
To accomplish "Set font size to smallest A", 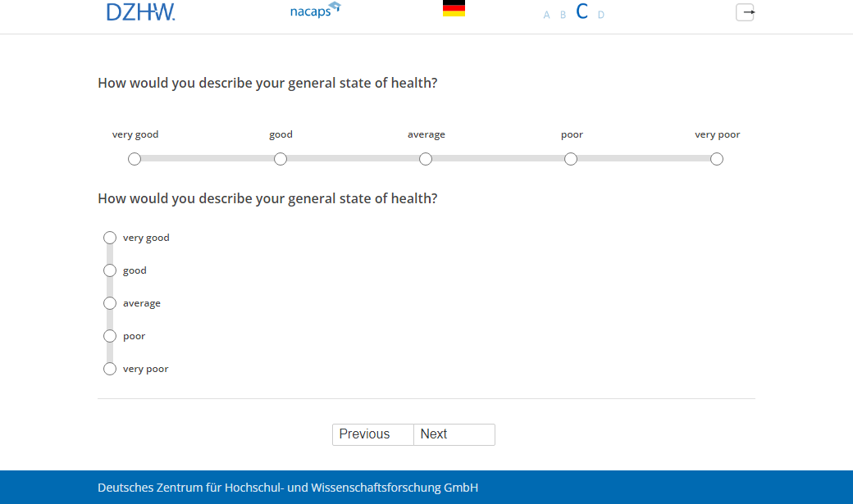I will pyautogui.click(x=547, y=15).
